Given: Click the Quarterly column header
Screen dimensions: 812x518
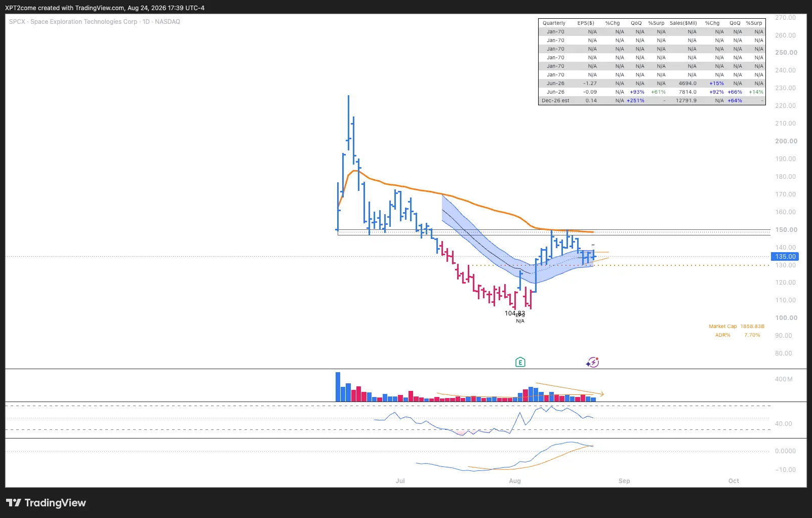Looking at the screenshot, I should [554, 23].
